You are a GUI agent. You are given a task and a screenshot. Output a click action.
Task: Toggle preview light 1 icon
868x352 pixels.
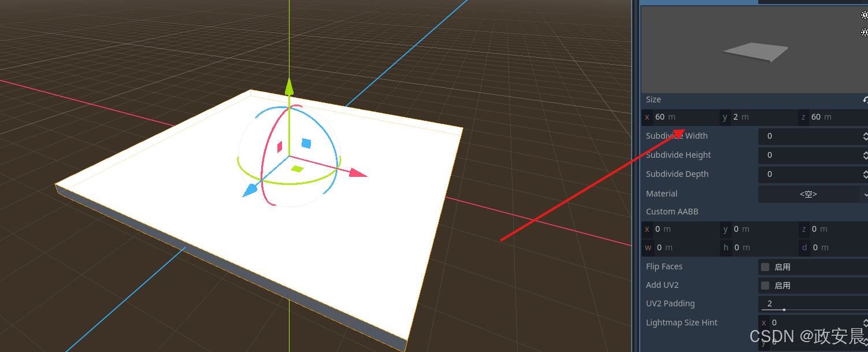tap(865, 16)
